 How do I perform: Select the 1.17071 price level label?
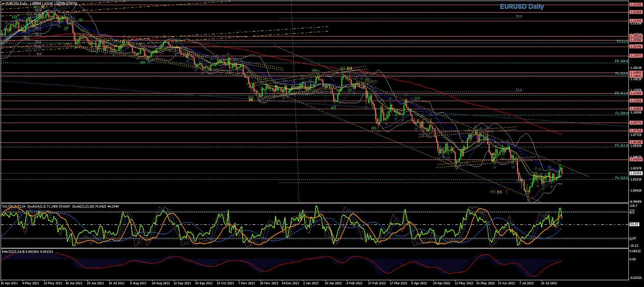[635, 56]
